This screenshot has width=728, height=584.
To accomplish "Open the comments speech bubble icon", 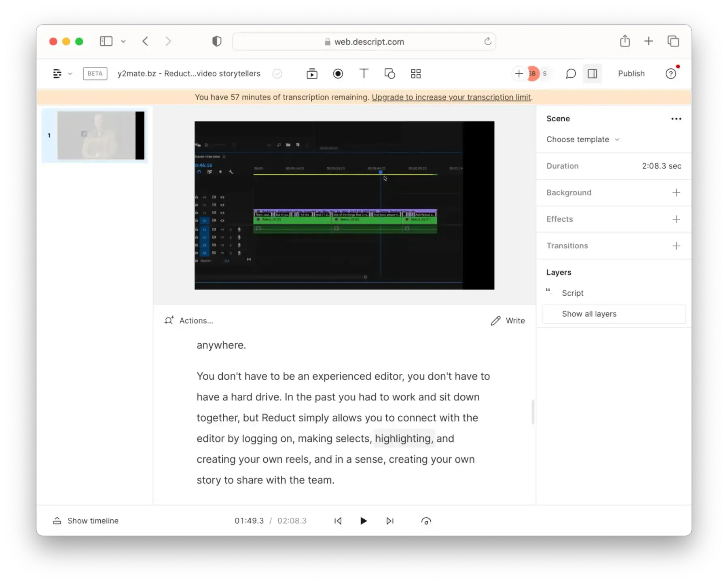I will click(571, 74).
